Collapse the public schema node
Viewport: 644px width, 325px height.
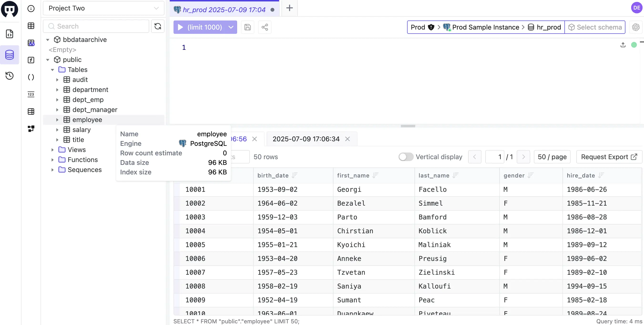pos(47,60)
